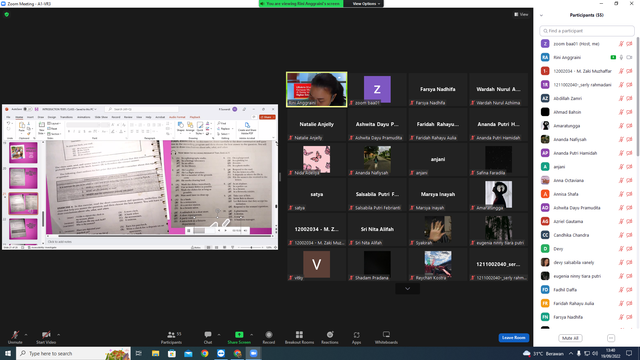Click the View layout button above the gallery
Image resolution: width=640 pixels, height=360 pixels.
pos(521,14)
